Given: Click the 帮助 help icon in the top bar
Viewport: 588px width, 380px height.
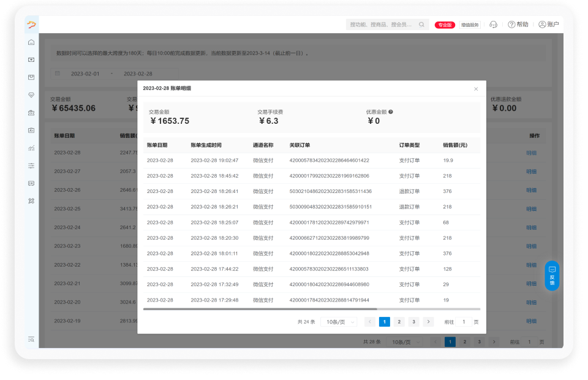Looking at the screenshot, I should tap(518, 25).
